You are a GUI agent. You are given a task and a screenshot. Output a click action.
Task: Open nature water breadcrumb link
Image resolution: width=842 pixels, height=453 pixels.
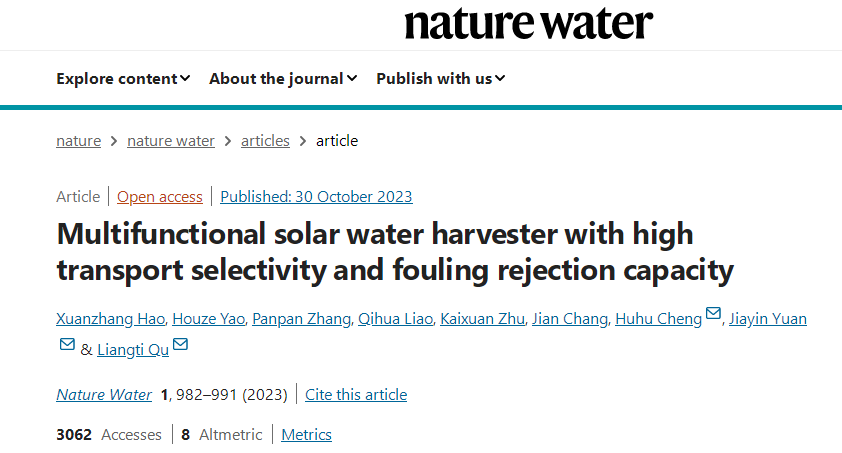point(171,141)
